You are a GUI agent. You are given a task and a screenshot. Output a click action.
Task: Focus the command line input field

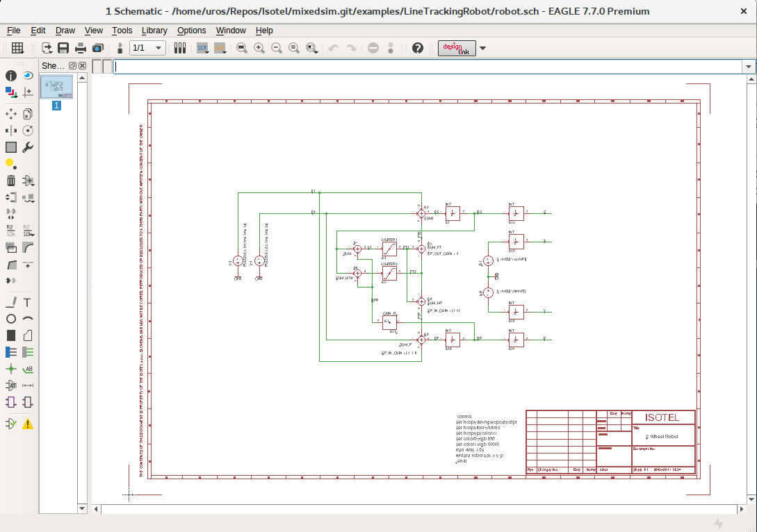click(x=428, y=67)
